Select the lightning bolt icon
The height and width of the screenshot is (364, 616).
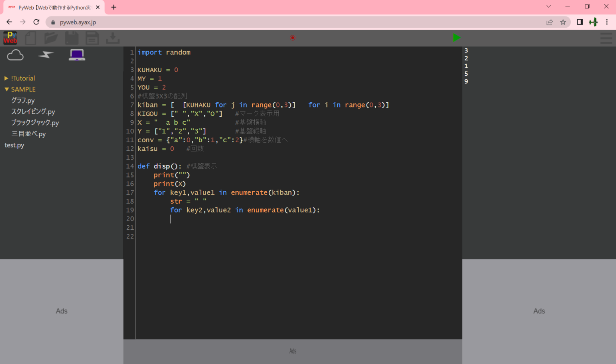46,55
